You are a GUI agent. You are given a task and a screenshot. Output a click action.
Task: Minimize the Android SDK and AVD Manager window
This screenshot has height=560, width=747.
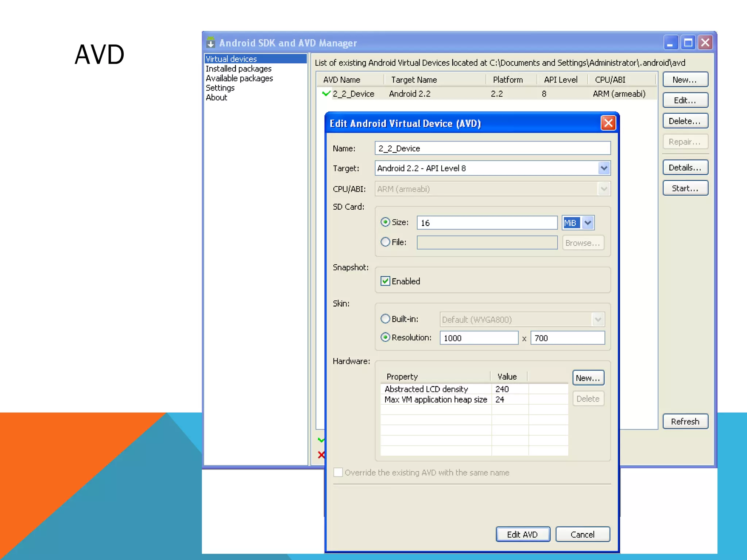tap(670, 43)
